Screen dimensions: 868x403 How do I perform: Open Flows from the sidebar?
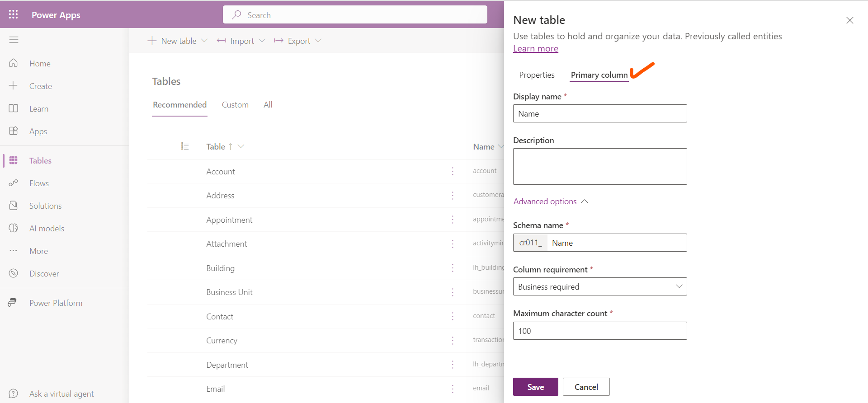[x=39, y=183]
